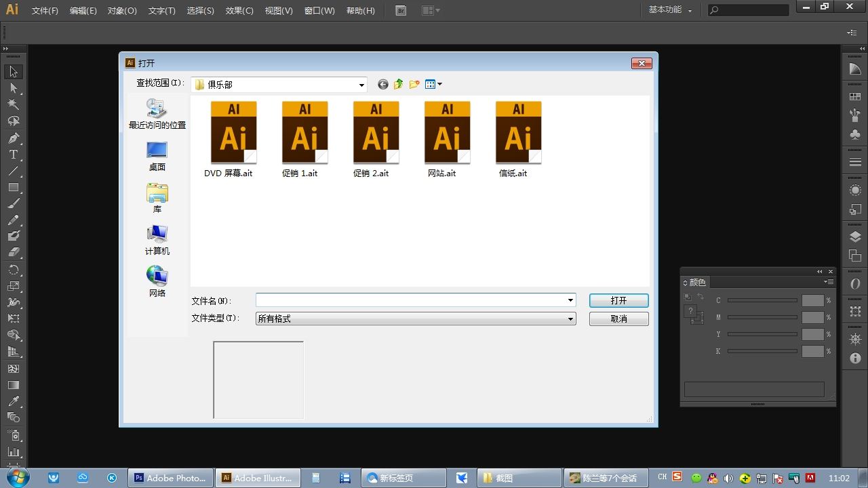868x488 pixels.
Task: Open the Color panel options menu
Action: click(x=829, y=282)
